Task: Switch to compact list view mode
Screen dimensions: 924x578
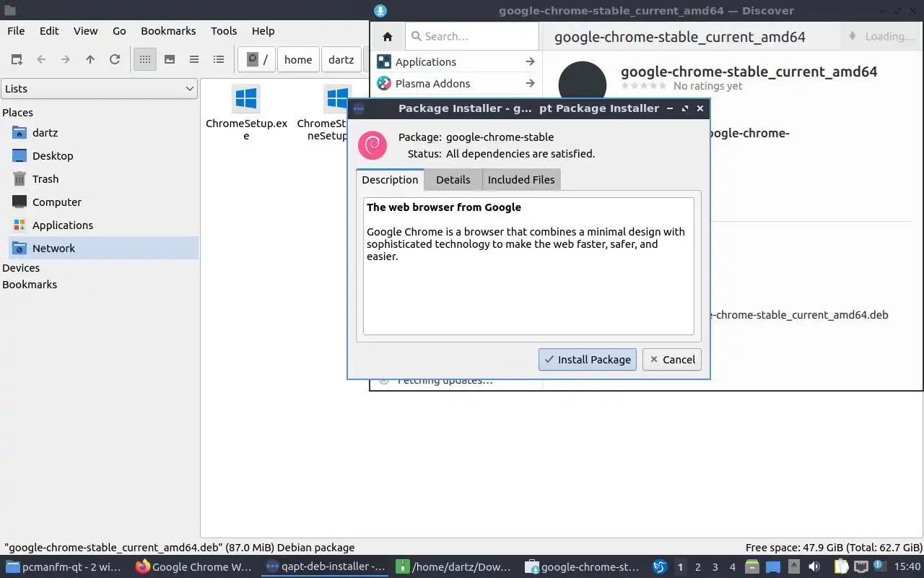Action: (194, 59)
